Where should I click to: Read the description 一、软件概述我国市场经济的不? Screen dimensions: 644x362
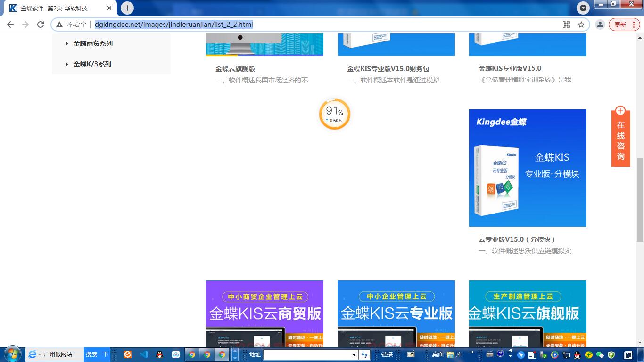tap(262, 80)
